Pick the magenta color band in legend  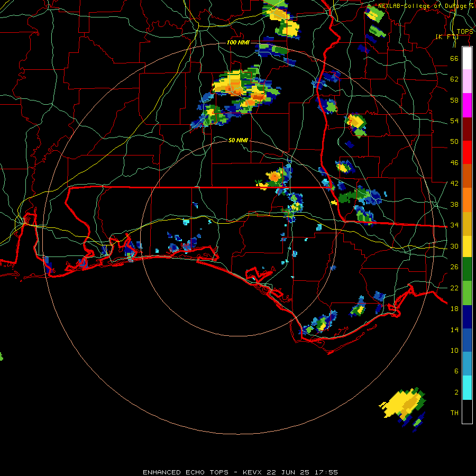tap(467, 105)
